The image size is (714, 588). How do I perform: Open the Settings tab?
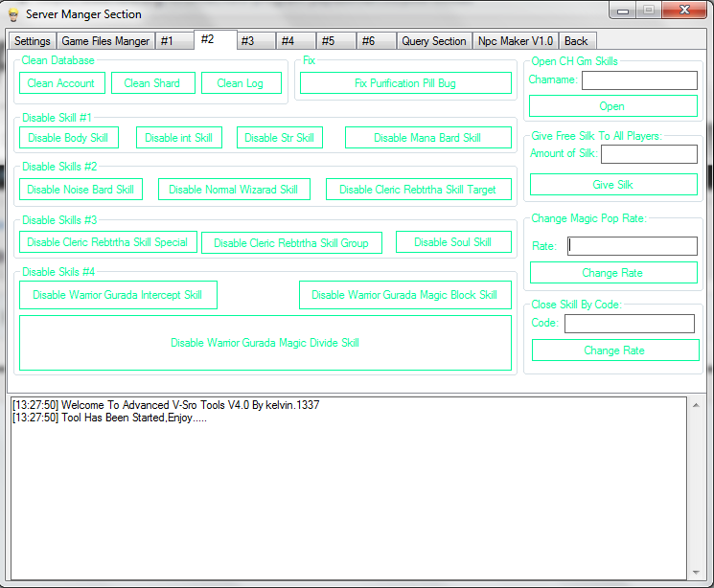[x=33, y=41]
